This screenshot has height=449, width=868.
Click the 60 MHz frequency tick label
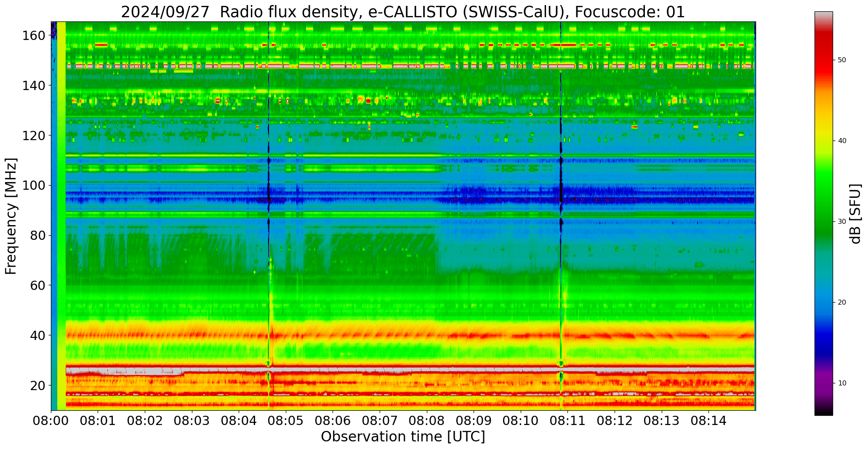tap(38, 285)
